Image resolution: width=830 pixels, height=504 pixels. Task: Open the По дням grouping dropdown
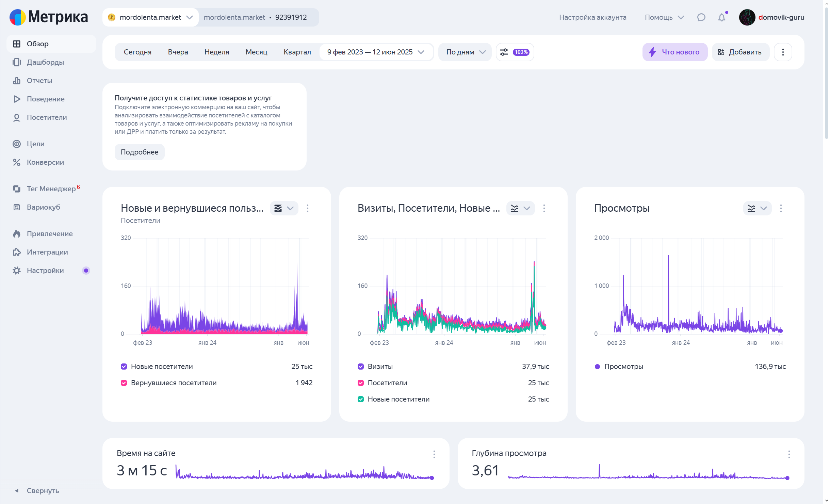coord(465,52)
